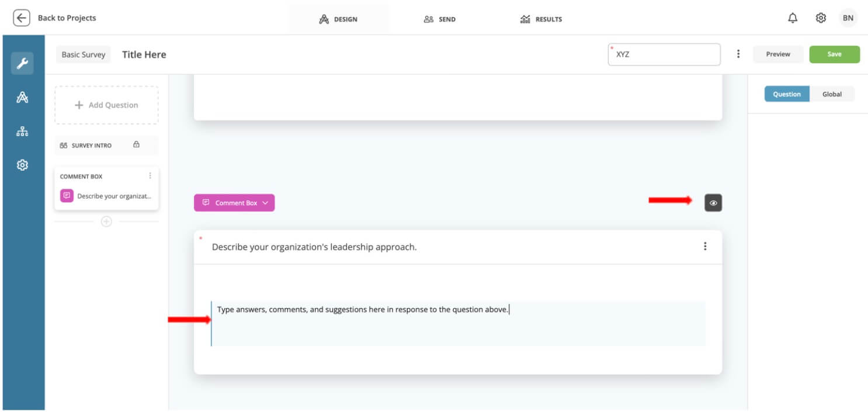Screen dimensions: 868x415
Task: Select the wrench build tool in sidebar
Action: (x=22, y=63)
